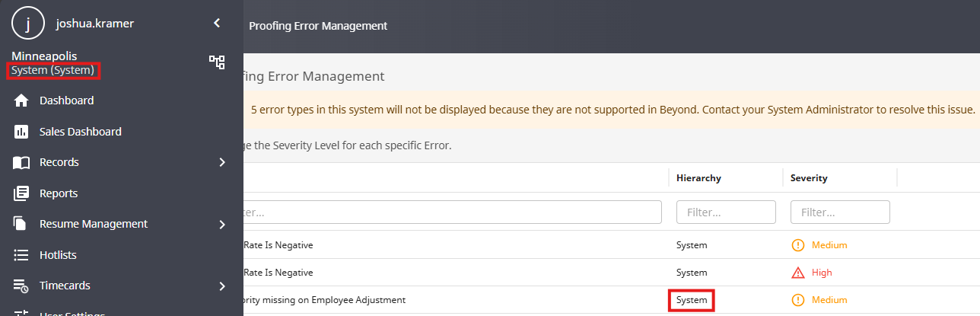
Task: Click the Records book icon
Action: coord(22,162)
